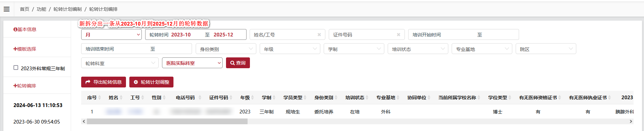
Task: Click the 委托培养 cell in row 1
Action: pos(324,112)
